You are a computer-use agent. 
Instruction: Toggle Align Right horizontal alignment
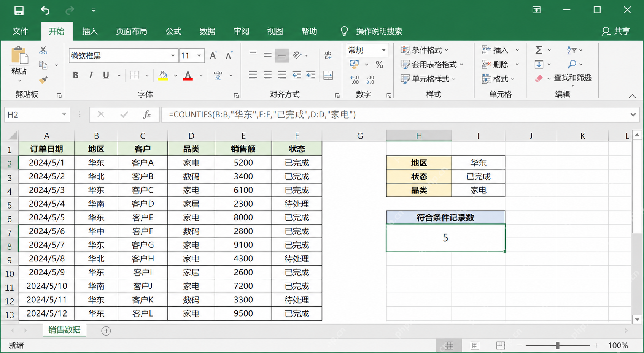point(282,75)
